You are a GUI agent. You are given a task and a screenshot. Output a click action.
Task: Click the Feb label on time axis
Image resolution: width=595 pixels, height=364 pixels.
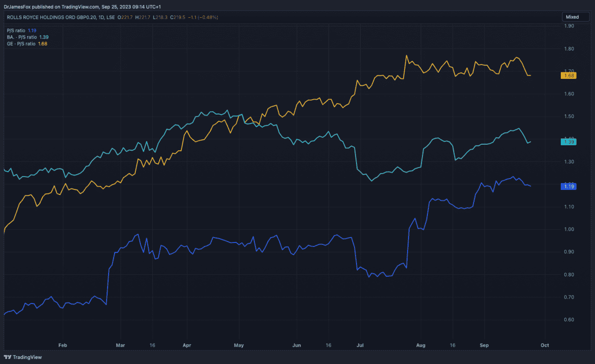[62, 344]
